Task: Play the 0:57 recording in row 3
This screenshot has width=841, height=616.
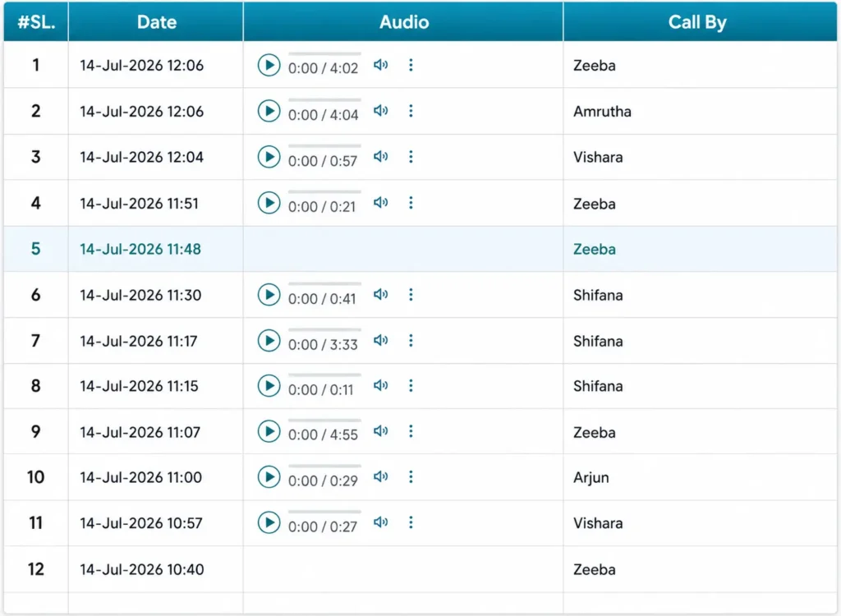Action: coord(269,157)
